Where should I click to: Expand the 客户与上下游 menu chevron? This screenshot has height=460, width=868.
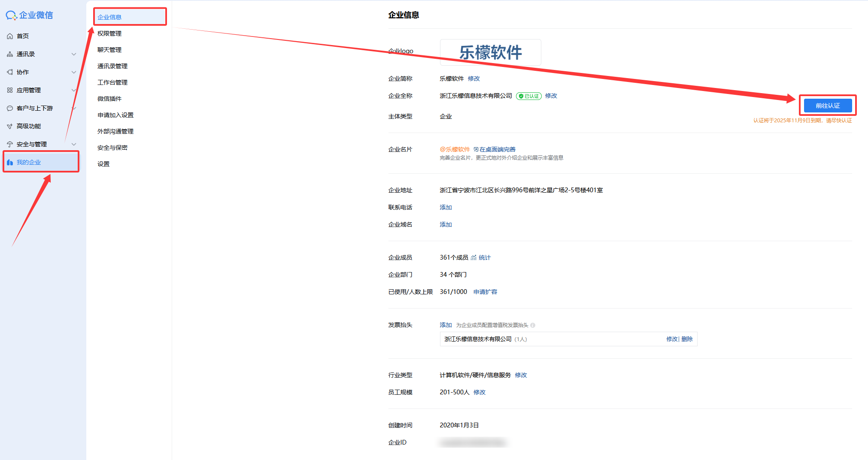pos(74,108)
